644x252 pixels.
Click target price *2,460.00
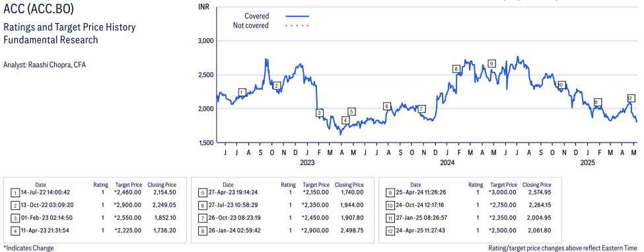pyautogui.click(x=128, y=192)
